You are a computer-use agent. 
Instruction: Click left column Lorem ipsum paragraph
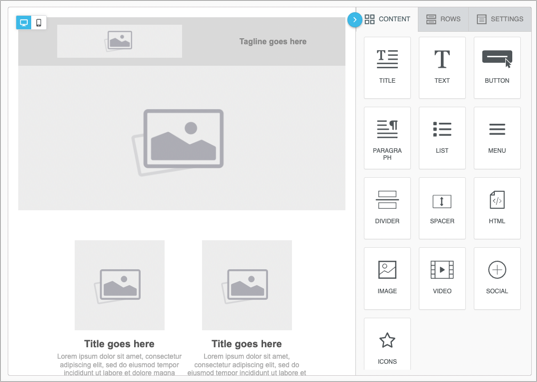click(x=119, y=365)
